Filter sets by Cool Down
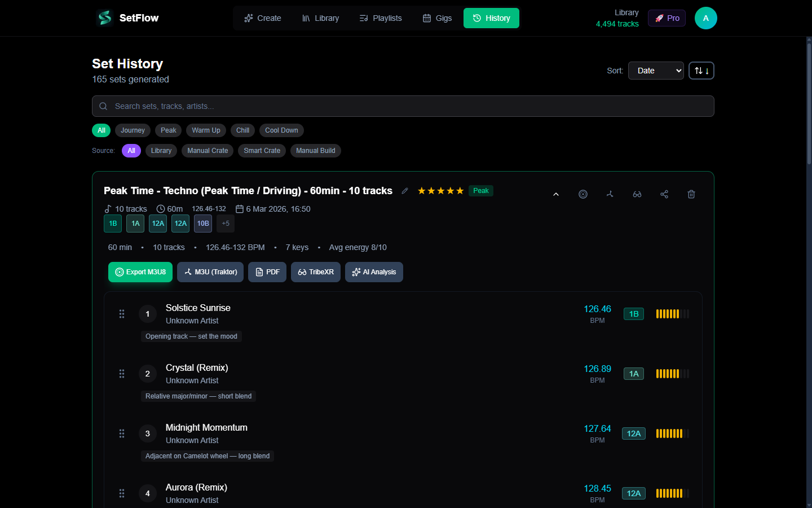Viewport: 812px width, 508px height. tap(281, 130)
